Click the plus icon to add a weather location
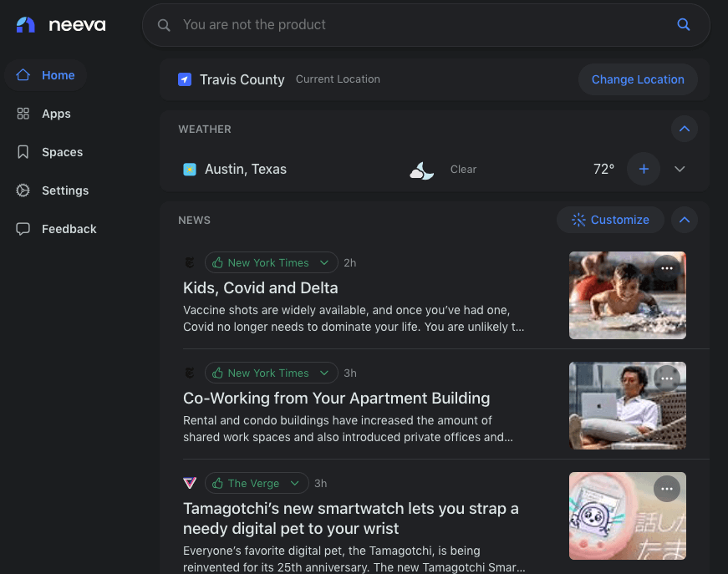The image size is (728, 574). (644, 169)
